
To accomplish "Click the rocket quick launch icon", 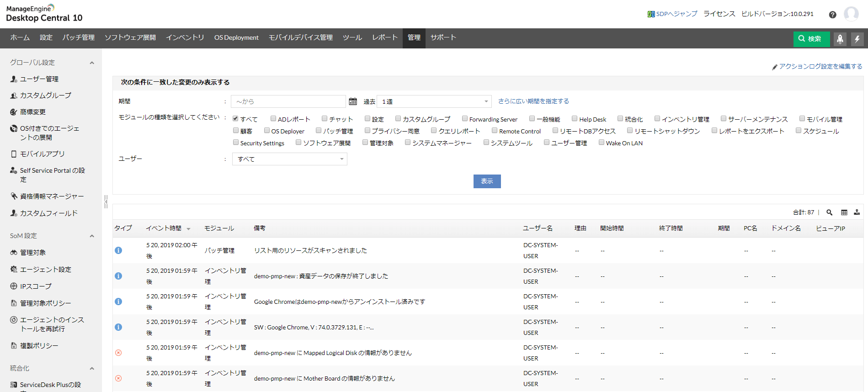I will click(840, 39).
